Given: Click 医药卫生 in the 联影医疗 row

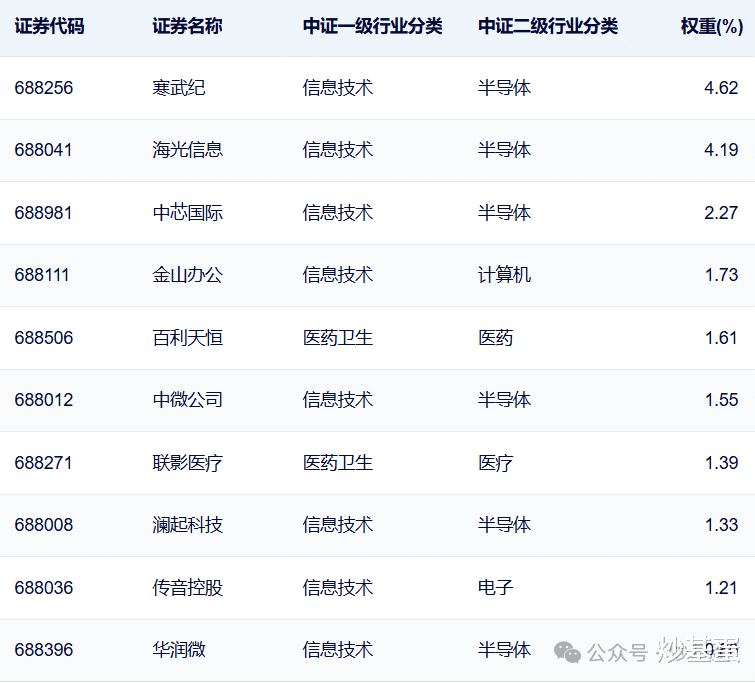Looking at the screenshot, I should [338, 462].
